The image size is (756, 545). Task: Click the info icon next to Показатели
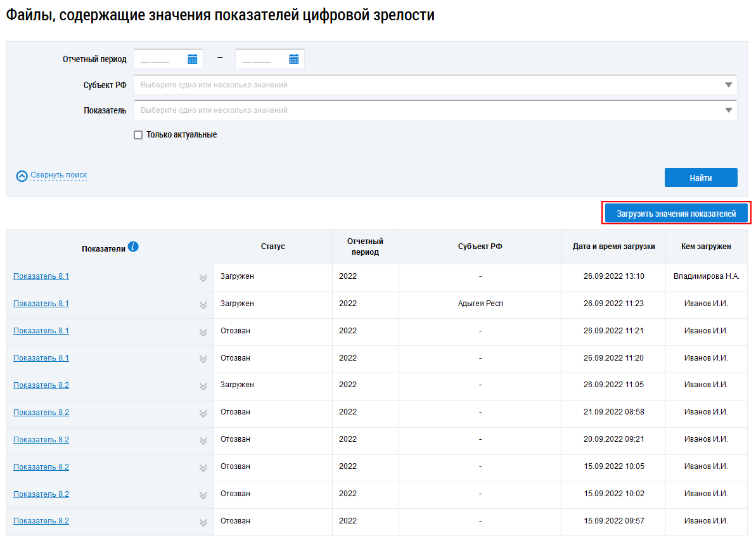(133, 247)
